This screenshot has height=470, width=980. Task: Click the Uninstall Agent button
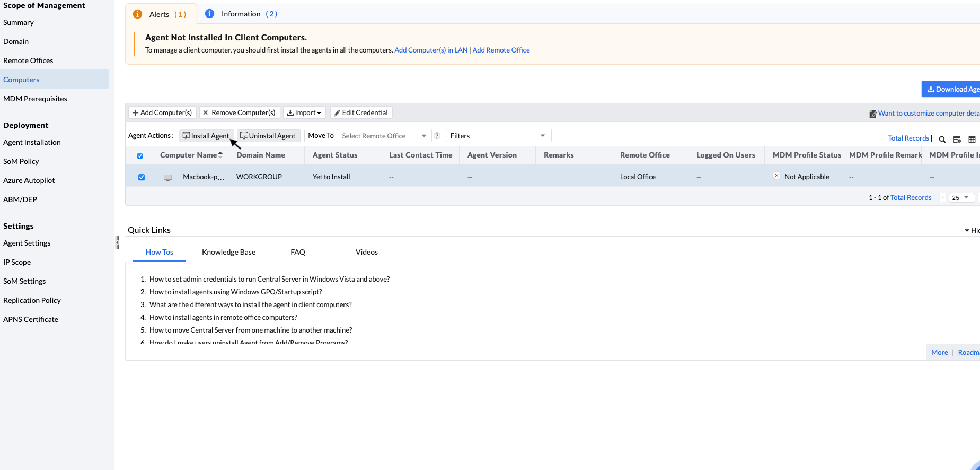(268, 136)
